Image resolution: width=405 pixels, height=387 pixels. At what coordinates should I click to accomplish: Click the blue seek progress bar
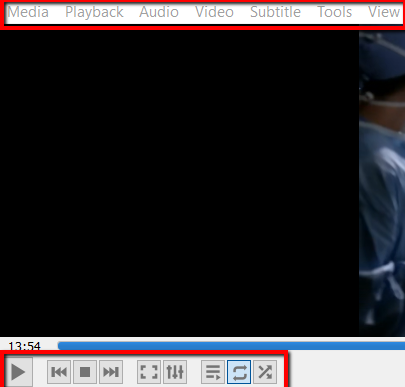coord(231,346)
